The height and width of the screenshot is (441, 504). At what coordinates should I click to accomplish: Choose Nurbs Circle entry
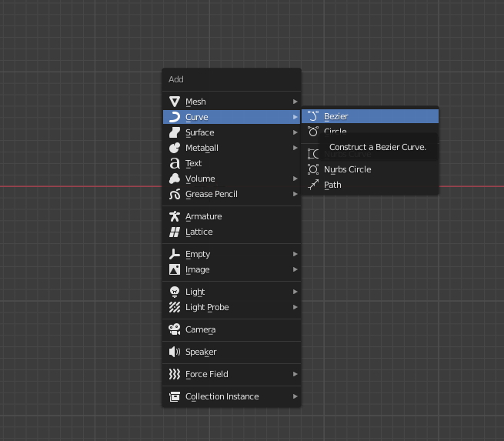click(x=370, y=169)
